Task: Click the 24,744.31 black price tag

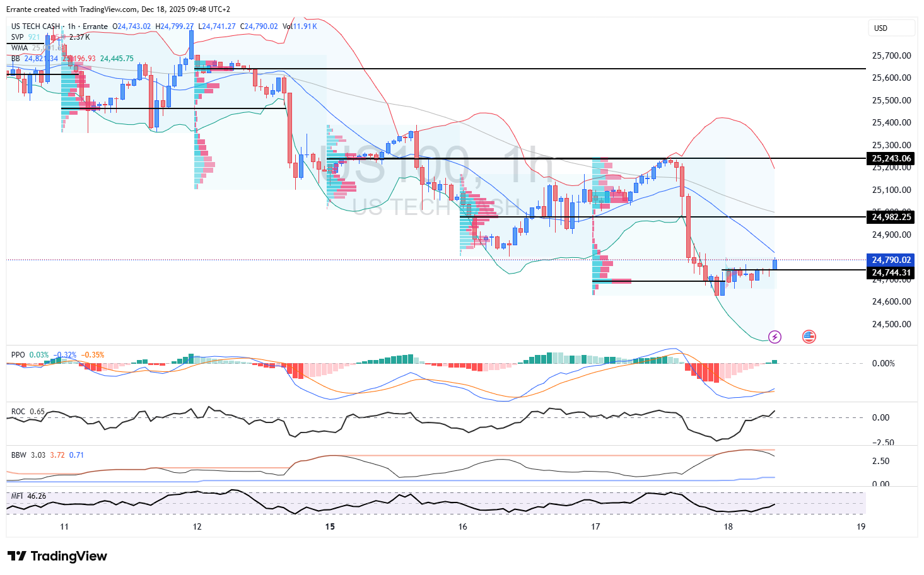Action: [x=891, y=272]
